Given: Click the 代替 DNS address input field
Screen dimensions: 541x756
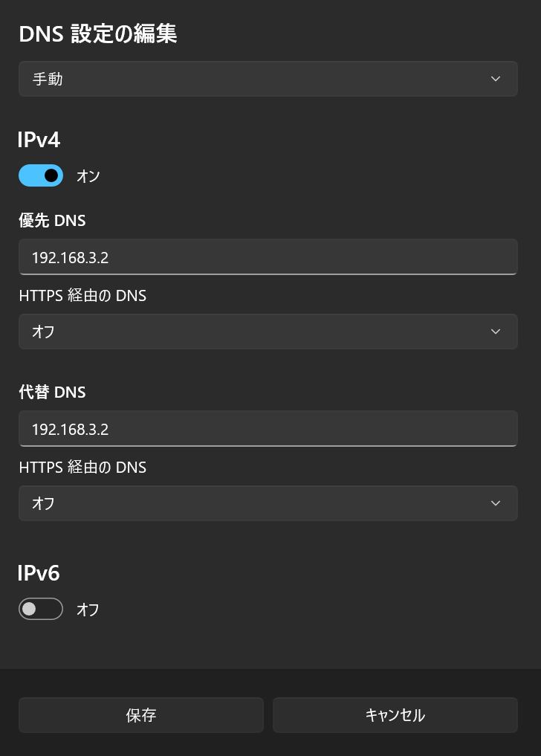Looking at the screenshot, I should point(268,429).
